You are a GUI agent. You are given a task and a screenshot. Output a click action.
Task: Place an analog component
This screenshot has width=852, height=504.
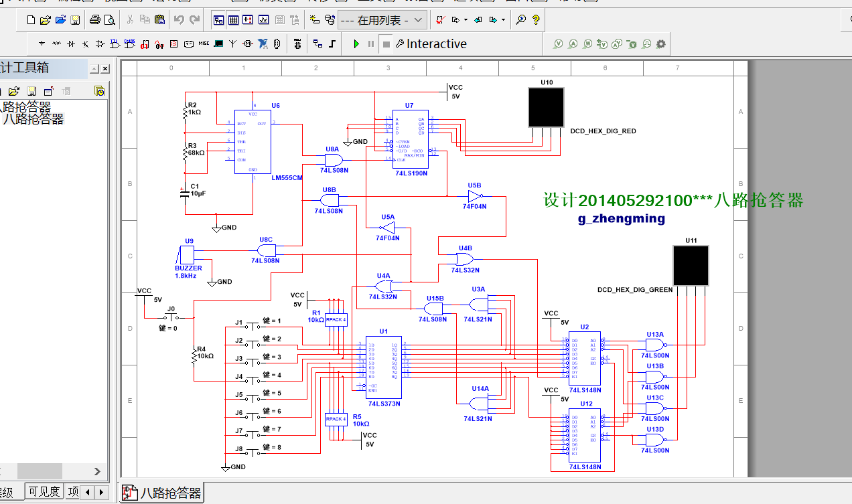[x=100, y=44]
